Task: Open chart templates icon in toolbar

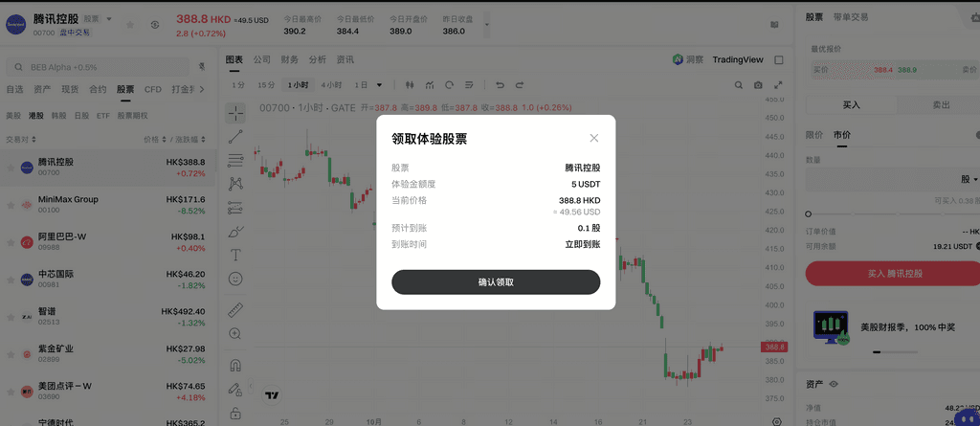Action: [469, 84]
